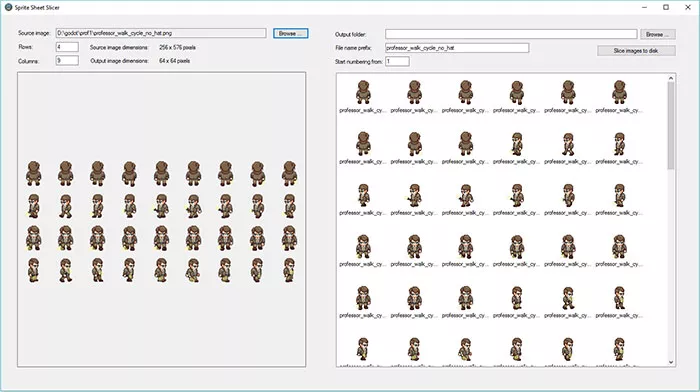The width and height of the screenshot is (700, 392).
Task: Click Sprite Sheet Slicer title bar icon
Action: [x=8, y=7]
